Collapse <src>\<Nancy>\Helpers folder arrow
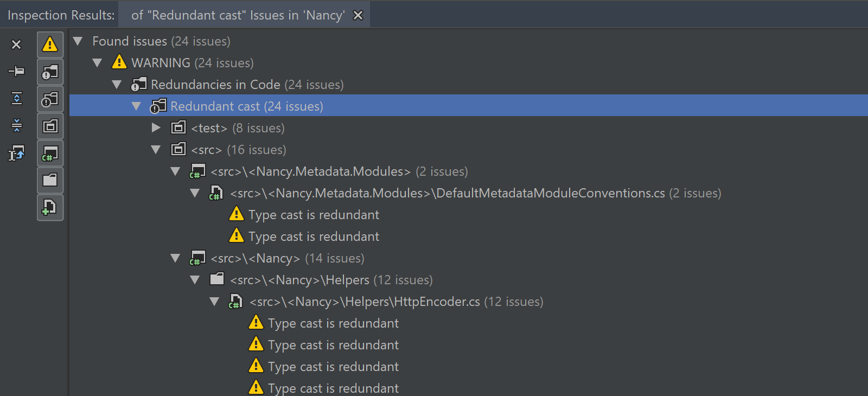Image resolution: width=868 pixels, height=396 pixels. [x=195, y=280]
